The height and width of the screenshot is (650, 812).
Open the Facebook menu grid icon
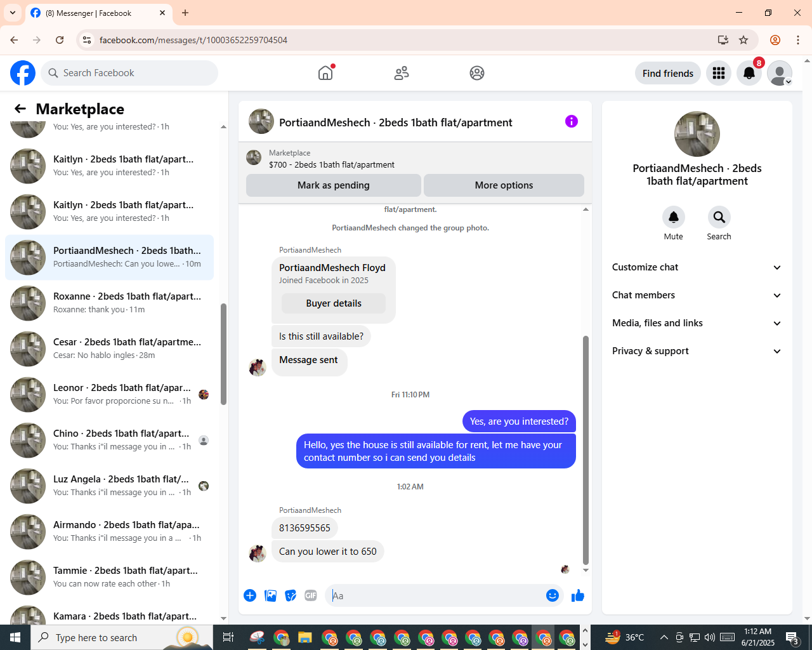pos(719,73)
